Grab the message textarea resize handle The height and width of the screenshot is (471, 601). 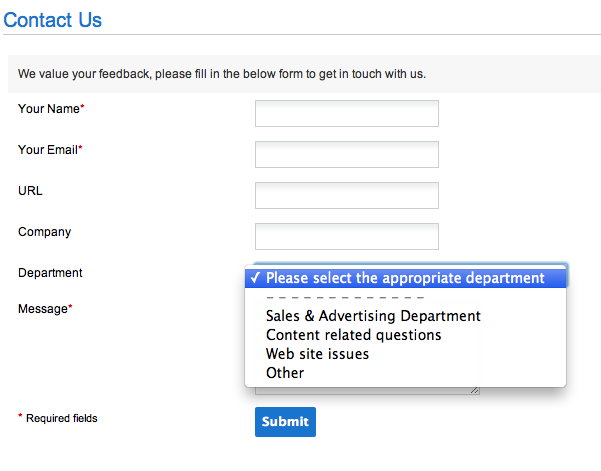click(475, 390)
